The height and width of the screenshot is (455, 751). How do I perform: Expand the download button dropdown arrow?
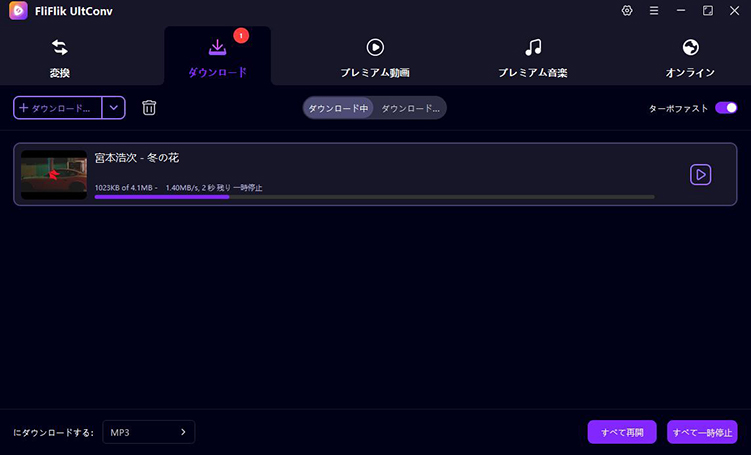point(114,108)
